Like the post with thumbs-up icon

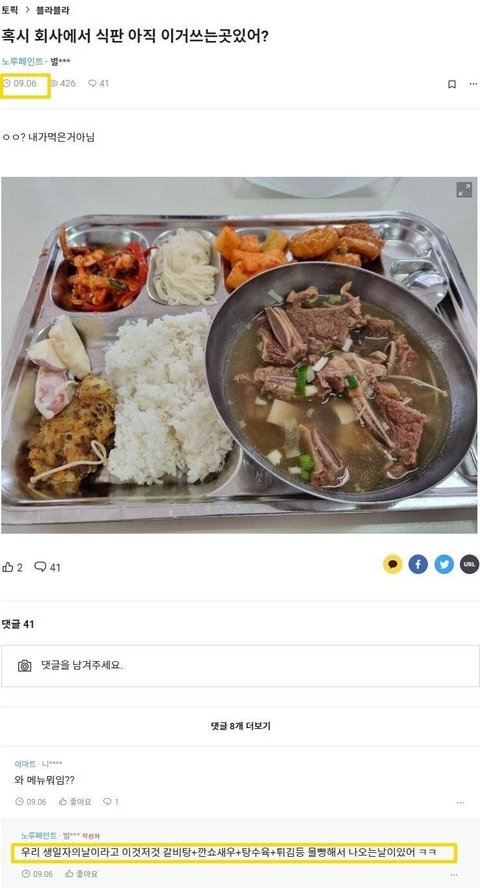12,567
